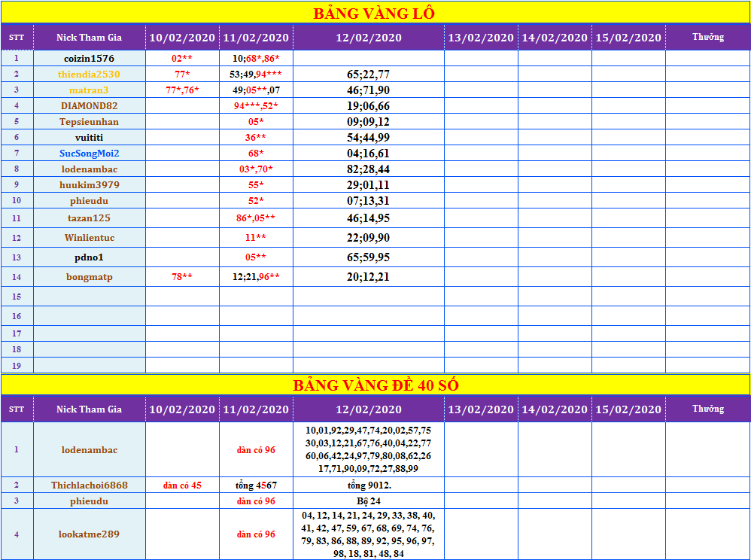Click the '46;71,90' cell
Screen dimensions: 751x560
[368, 90]
